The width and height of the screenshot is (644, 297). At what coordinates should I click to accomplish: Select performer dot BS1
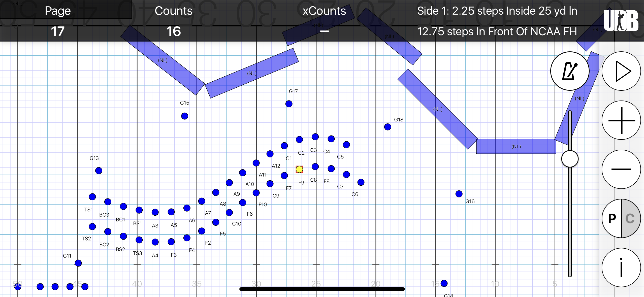coord(139,210)
